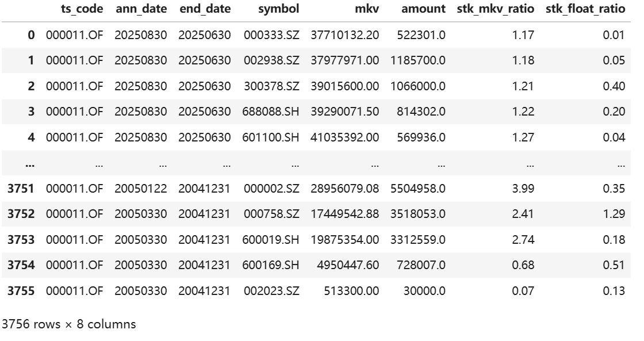This screenshot has height=341, width=644.
Task: Select row index 0
Action: pyautogui.click(x=31, y=35)
